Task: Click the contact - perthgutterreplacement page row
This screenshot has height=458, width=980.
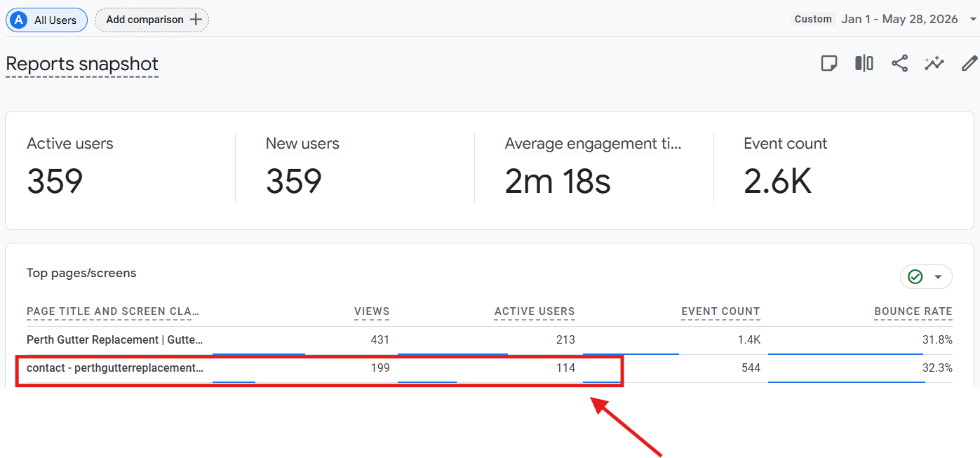Action: pyautogui.click(x=490, y=368)
